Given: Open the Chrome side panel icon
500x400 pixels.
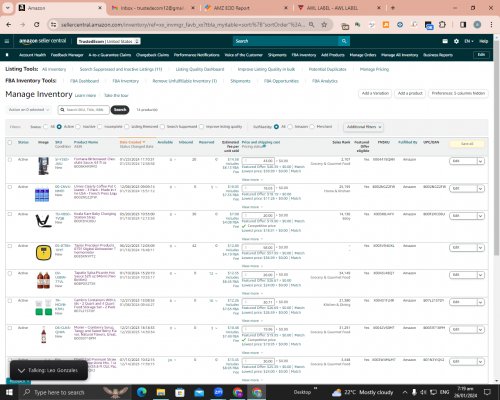Looking at the screenshot, I should 463,25.
